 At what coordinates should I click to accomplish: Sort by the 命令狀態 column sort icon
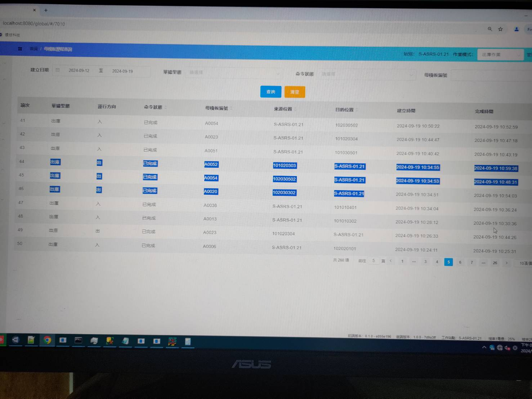coord(165,107)
